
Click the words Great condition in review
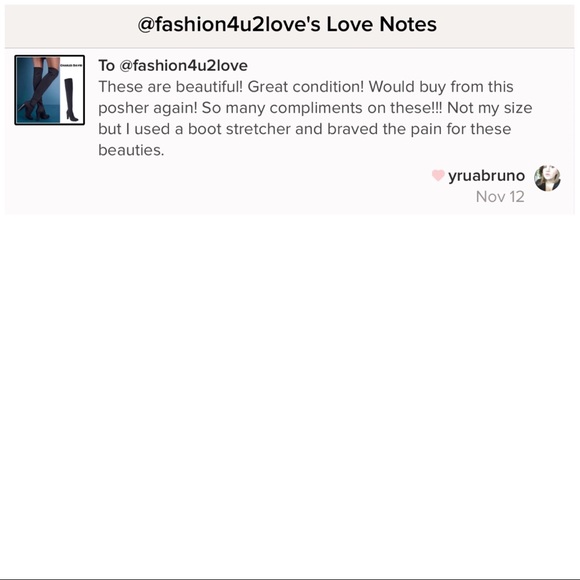[306, 87]
